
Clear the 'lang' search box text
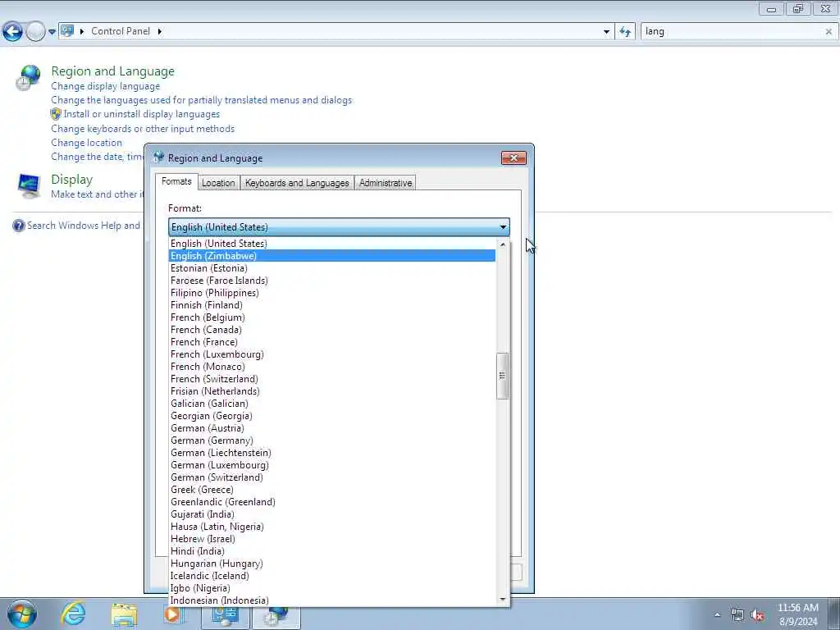pos(829,32)
